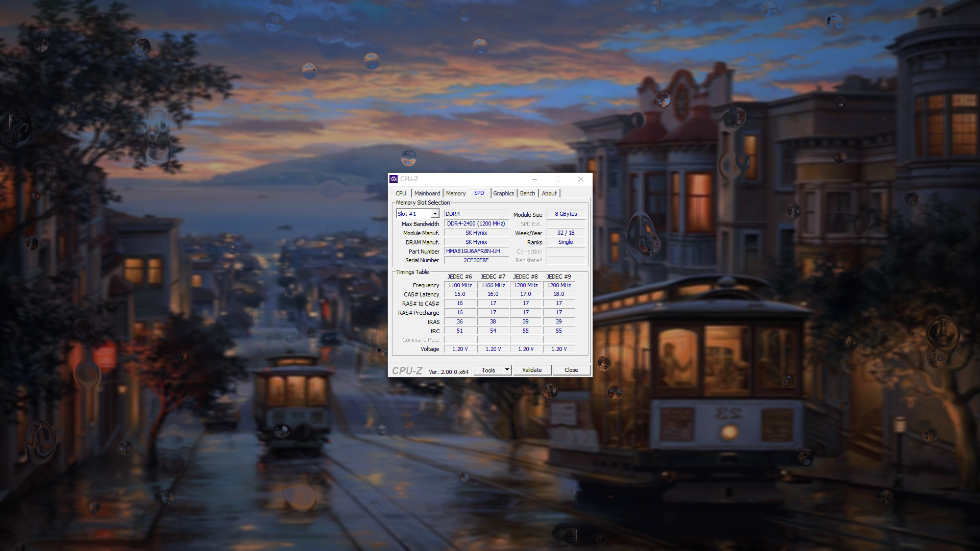Select the Memory tab

pos(455,193)
